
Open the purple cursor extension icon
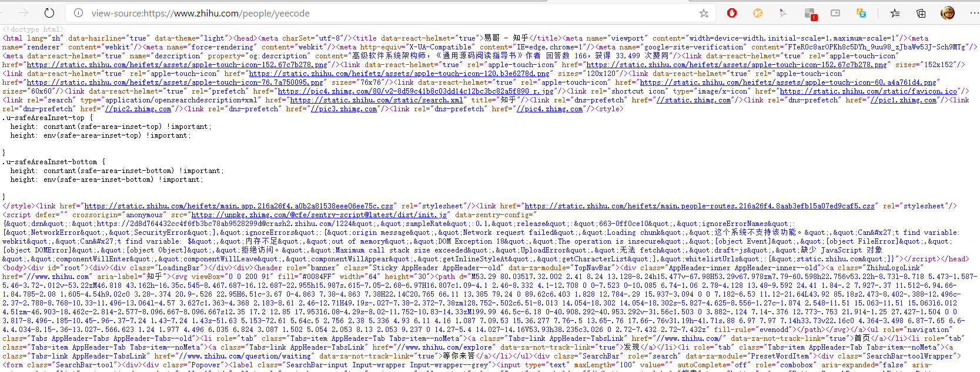click(x=783, y=13)
